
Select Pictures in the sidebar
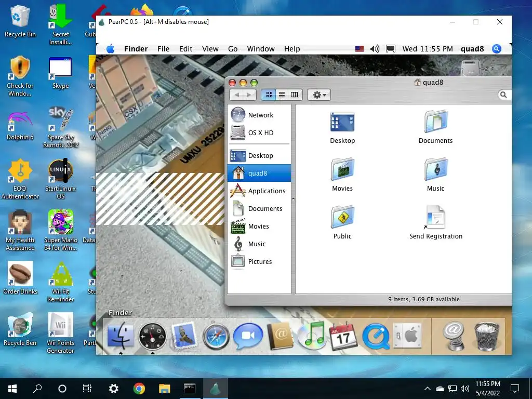[259, 262]
